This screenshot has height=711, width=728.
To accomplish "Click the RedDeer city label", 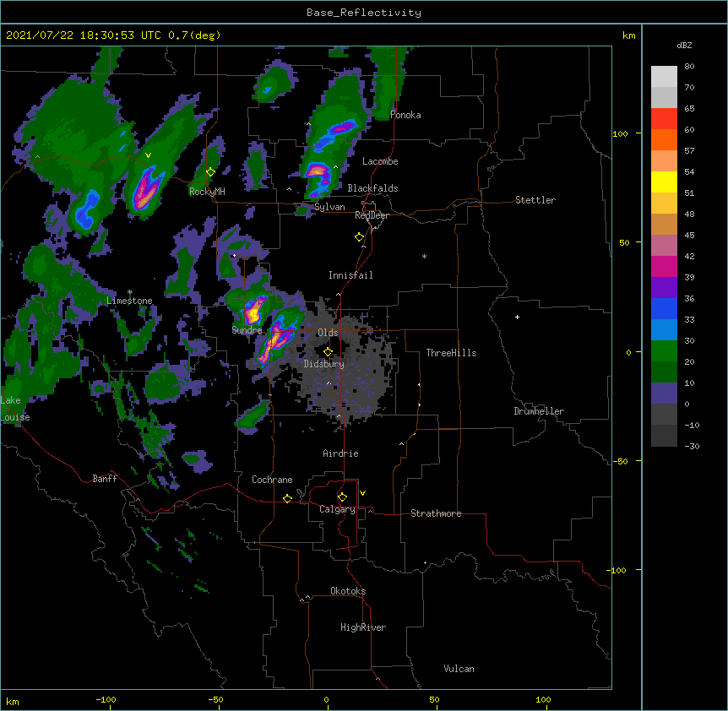I will (x=372, y=215).
